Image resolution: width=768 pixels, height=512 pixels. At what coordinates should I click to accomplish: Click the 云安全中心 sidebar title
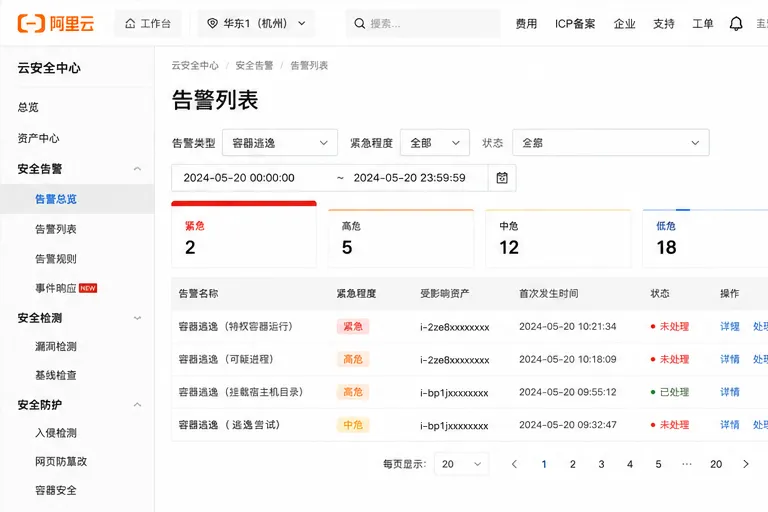tap(49, 68)
